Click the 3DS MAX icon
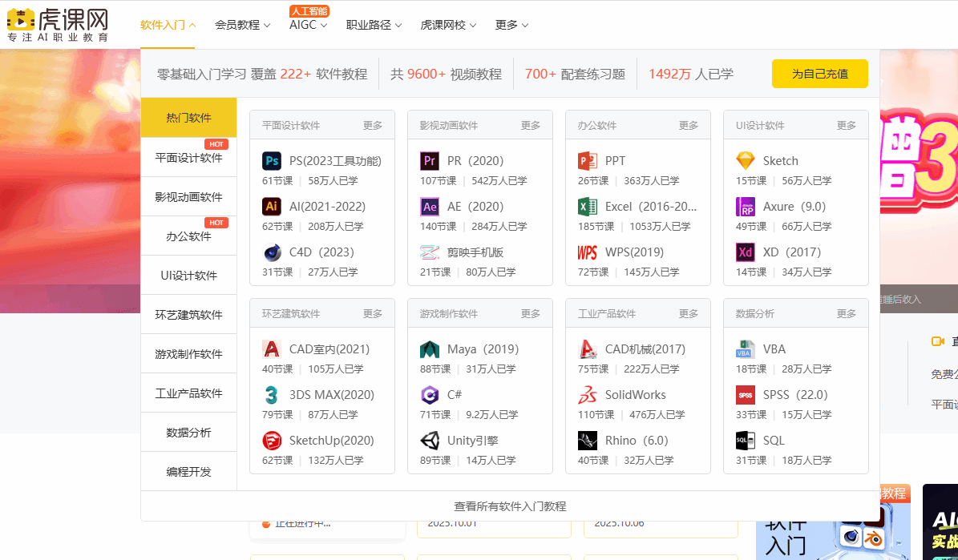 pos(272,395)
